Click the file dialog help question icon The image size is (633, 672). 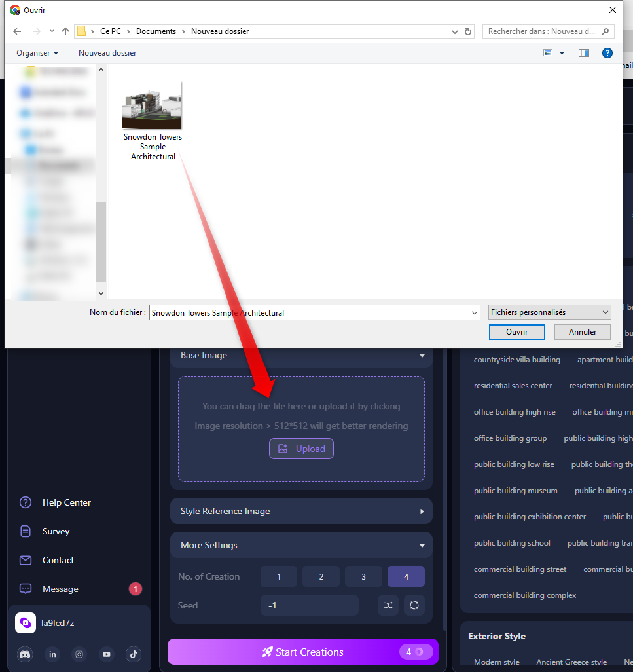[x=607, y=53]
